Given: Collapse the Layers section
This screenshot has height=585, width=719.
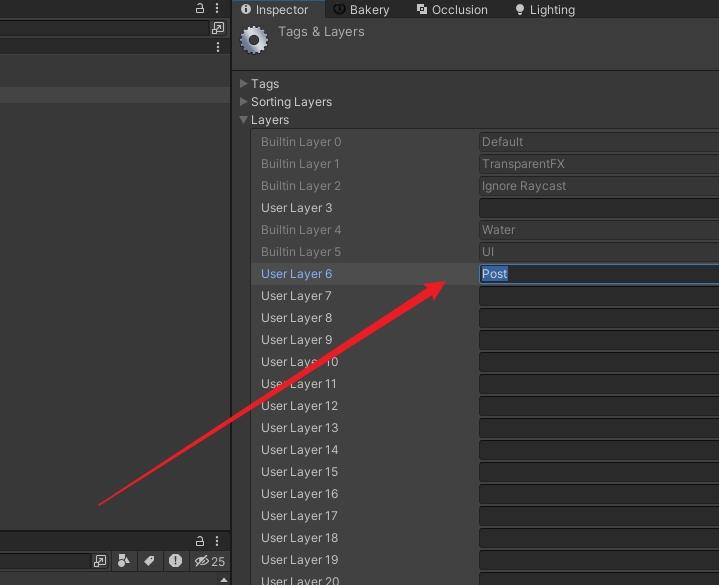Looking at the screenshot, I should coord(243,119).
